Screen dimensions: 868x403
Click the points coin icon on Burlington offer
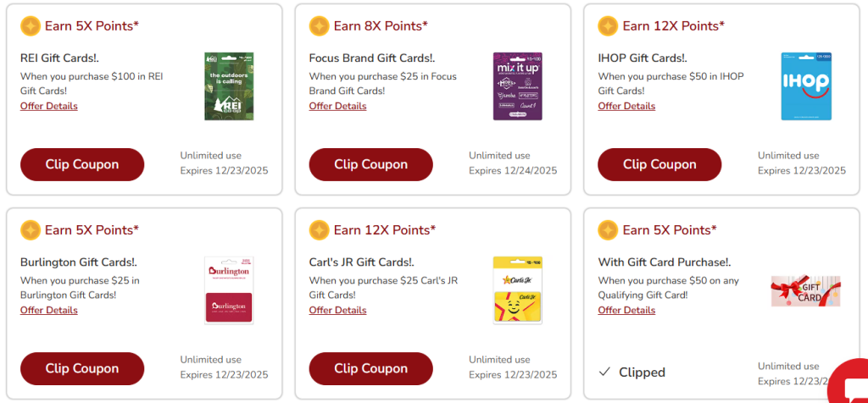31,230
